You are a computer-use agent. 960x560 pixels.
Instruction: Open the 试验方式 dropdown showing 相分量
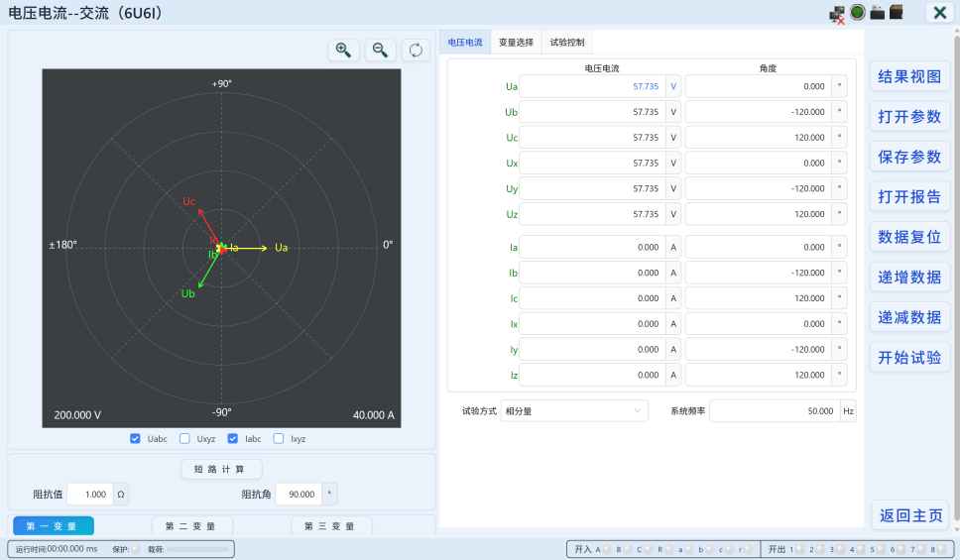573,411
